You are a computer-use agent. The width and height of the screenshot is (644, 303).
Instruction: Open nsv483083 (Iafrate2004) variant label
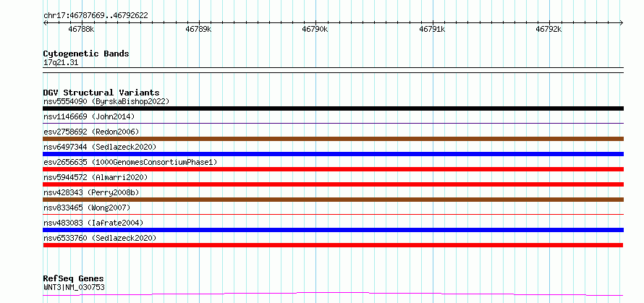coord(93,223)
